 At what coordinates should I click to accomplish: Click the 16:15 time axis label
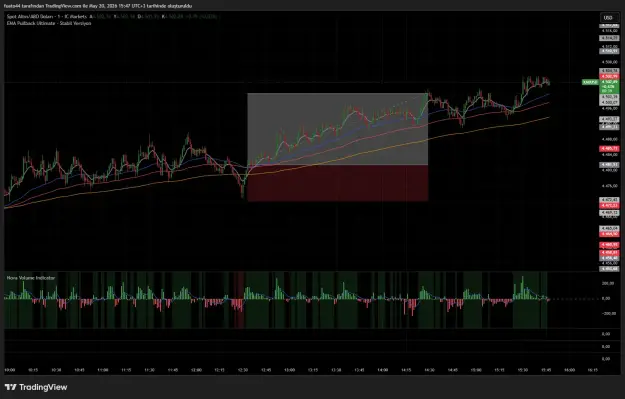click(x=593, y=370)
